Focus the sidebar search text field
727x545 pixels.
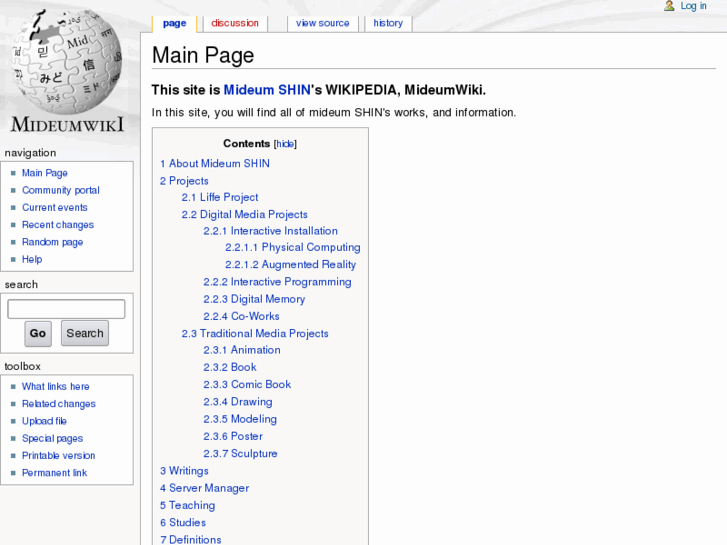pos(66,309)
